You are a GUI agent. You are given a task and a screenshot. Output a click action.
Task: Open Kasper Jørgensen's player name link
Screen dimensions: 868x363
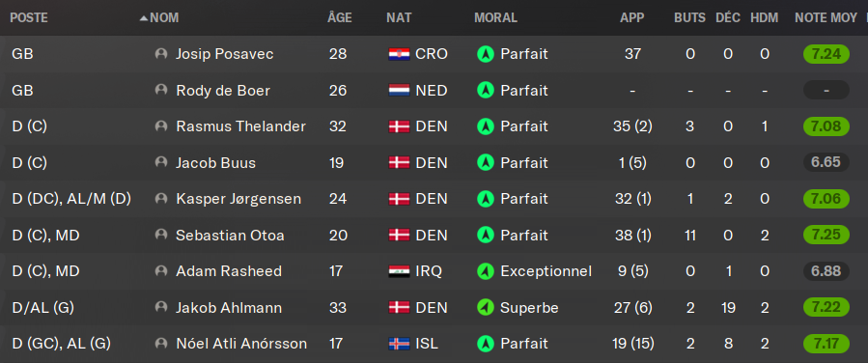[238, 199]
